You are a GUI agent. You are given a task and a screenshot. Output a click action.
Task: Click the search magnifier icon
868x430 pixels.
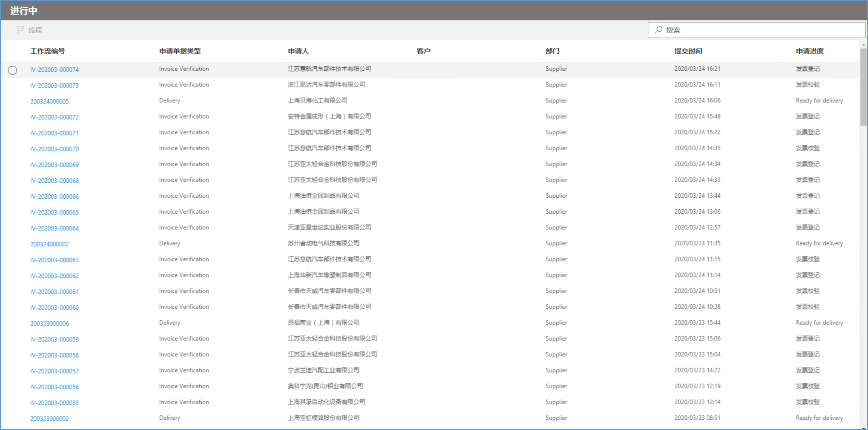click(658, 30)
